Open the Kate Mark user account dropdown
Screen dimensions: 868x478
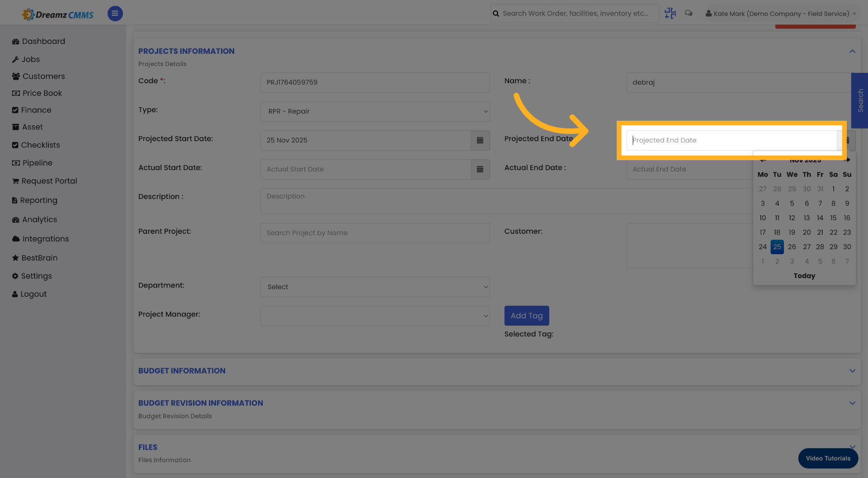781,14
